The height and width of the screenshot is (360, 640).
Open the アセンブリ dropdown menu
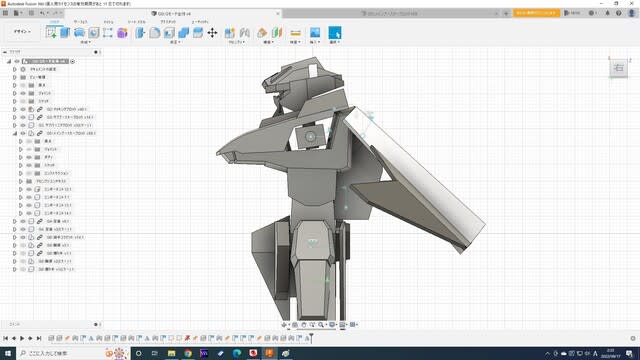[237, 42]
